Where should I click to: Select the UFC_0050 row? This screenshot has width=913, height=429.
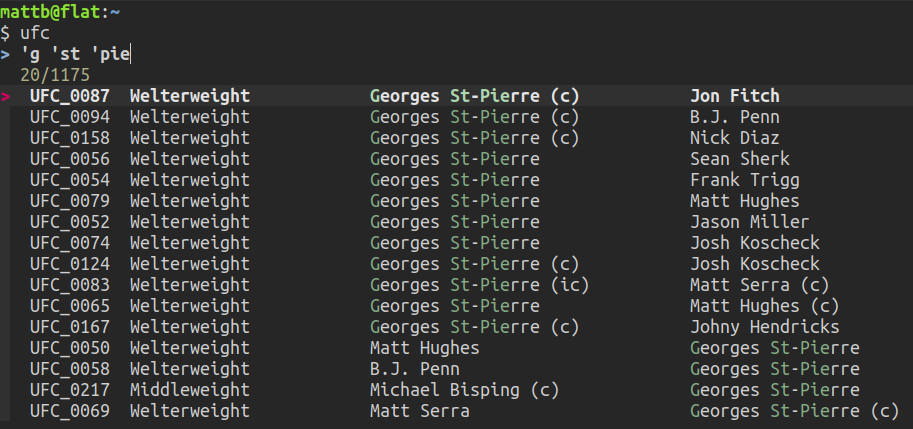[x=69, y=348]
